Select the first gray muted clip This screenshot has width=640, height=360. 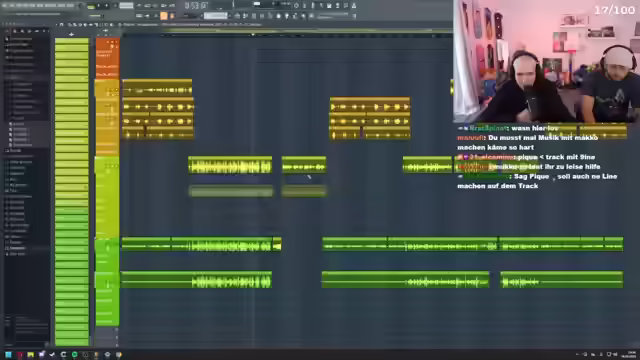231,191
